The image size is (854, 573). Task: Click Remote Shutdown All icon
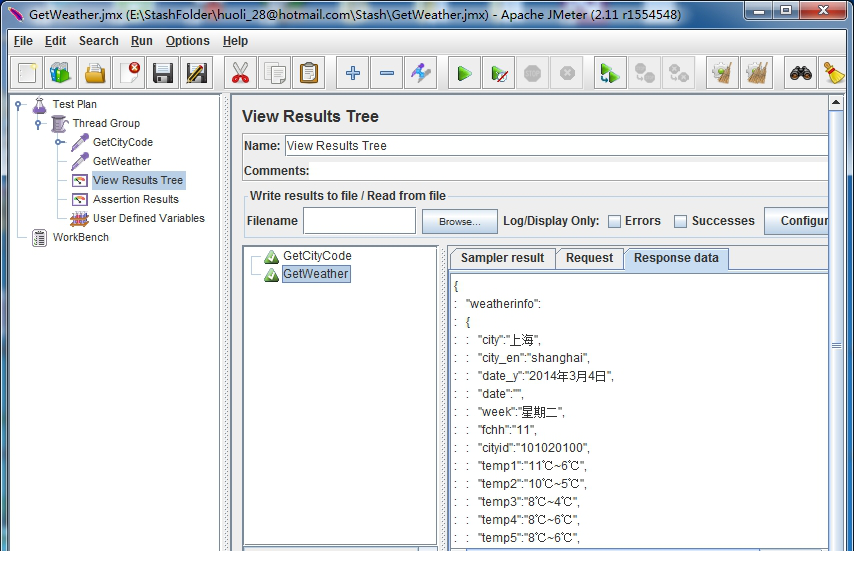pos(678,73)
